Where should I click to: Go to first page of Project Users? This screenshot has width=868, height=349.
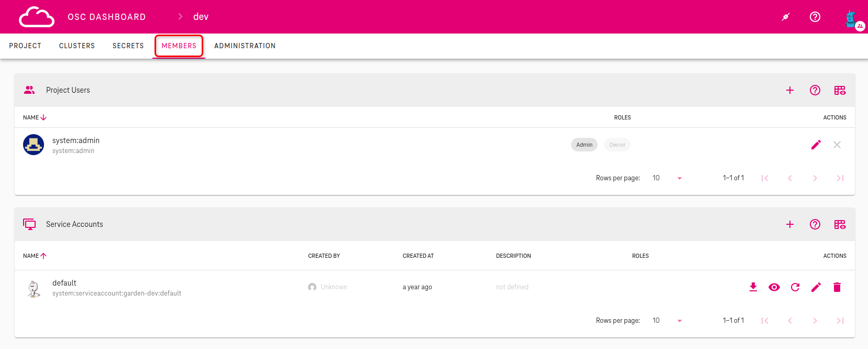point(765,178)
